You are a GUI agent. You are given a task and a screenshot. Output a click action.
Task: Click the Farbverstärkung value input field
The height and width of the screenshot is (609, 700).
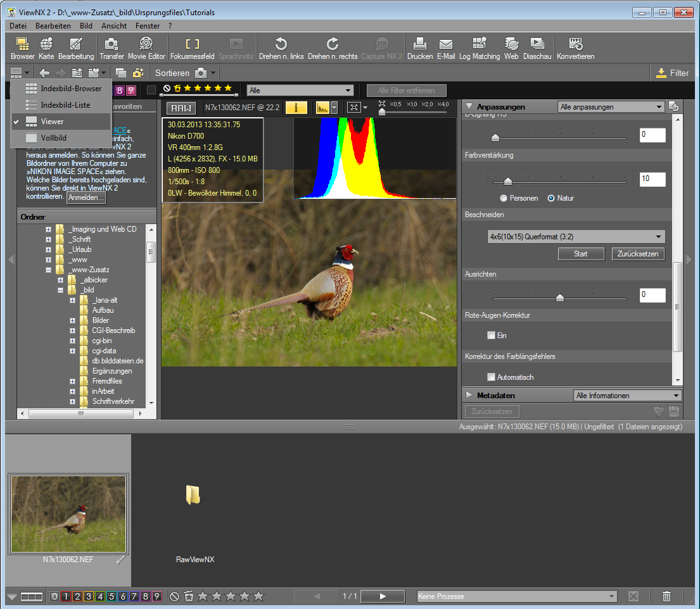(652, 179)
